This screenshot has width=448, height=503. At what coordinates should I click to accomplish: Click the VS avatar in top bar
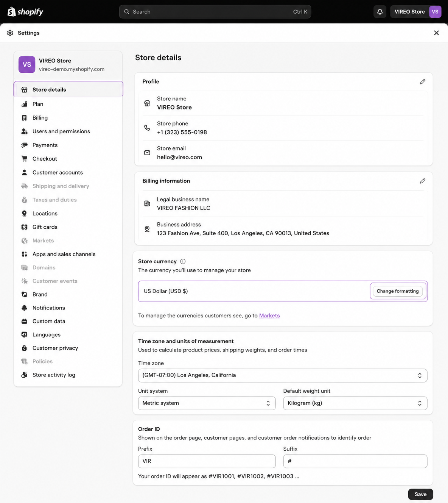point(435,12)
